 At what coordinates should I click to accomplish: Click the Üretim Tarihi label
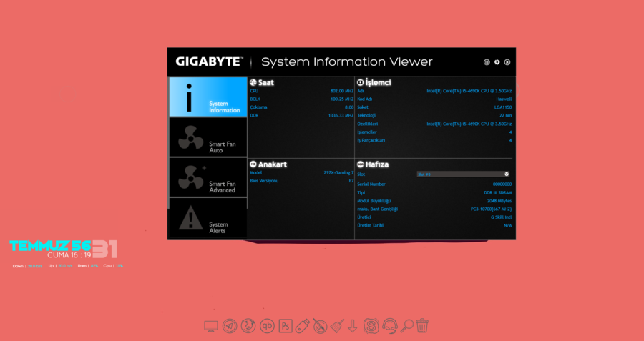coord(370,225)
